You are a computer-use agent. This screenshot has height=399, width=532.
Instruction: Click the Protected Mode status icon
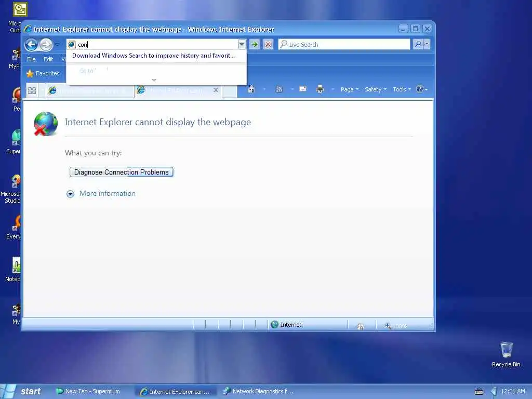pyautogui.click(x=361, y=326)
